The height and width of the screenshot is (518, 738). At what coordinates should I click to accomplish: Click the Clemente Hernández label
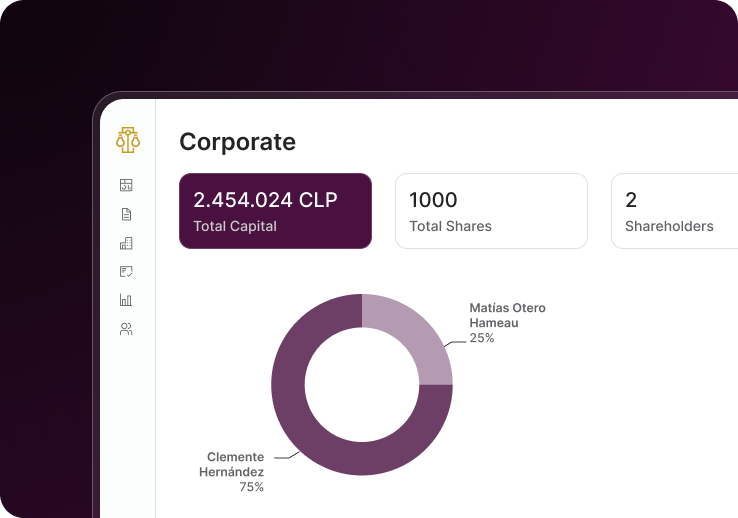click(x=231, y=464)
